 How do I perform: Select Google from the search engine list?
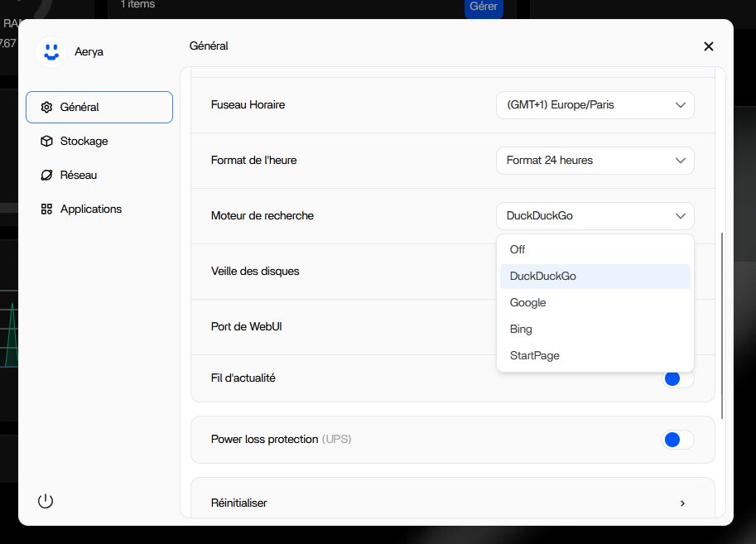pyautogui.click(x=528, y=302)
